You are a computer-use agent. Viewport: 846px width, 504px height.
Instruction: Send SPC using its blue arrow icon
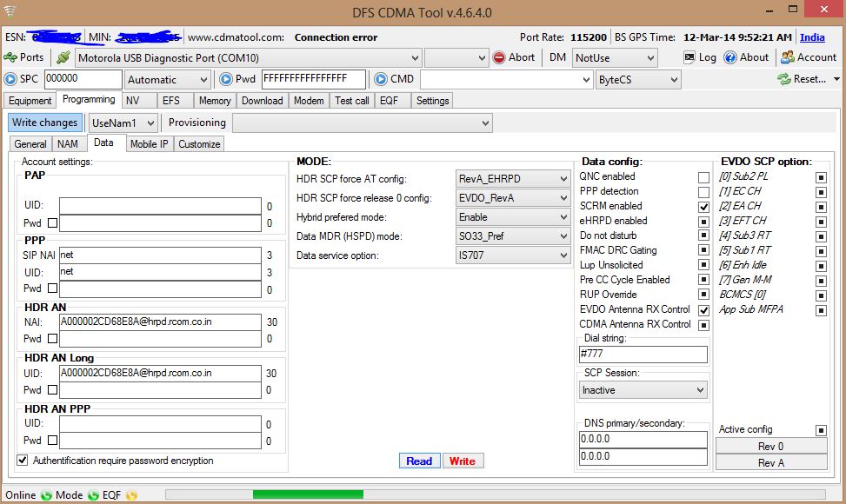(10, 79)
